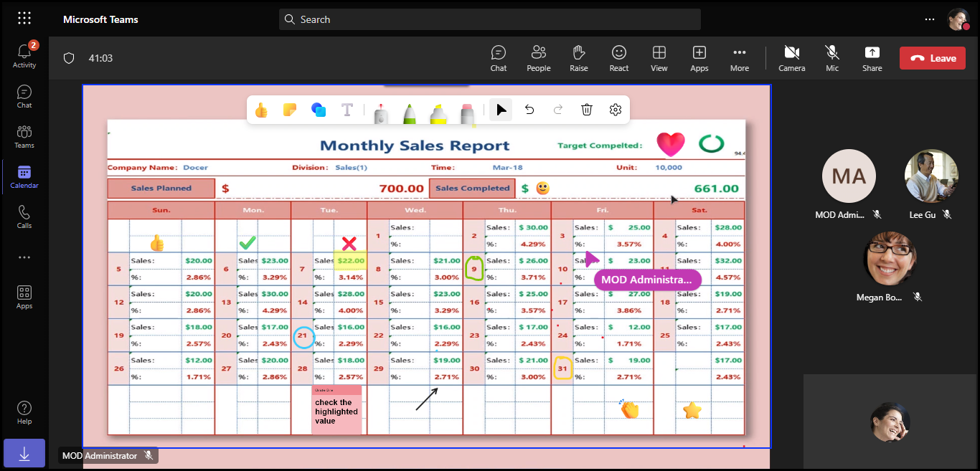This screenshot has height=471, width=980.
Task: Open the View layout options
Action: click(659, 58)
